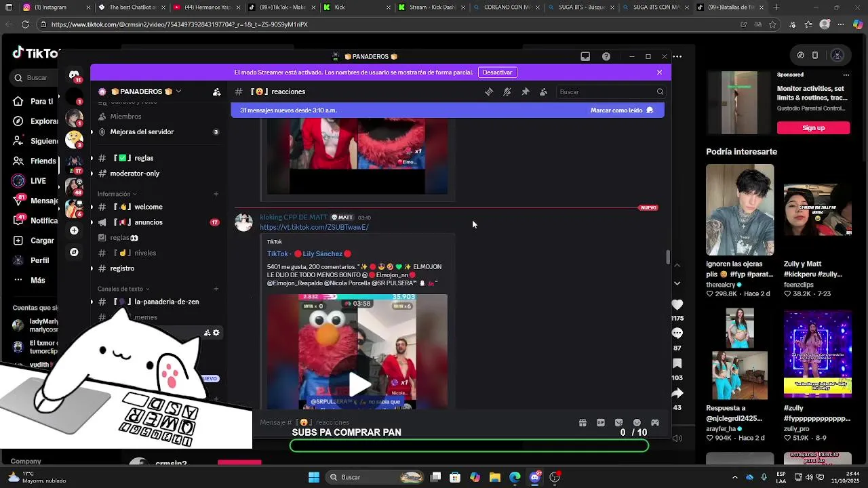Image resolution: width=868 pixels, height=488 pixels.
Task: Click create invite icon on selected channel
Action: tap(207, 333)
